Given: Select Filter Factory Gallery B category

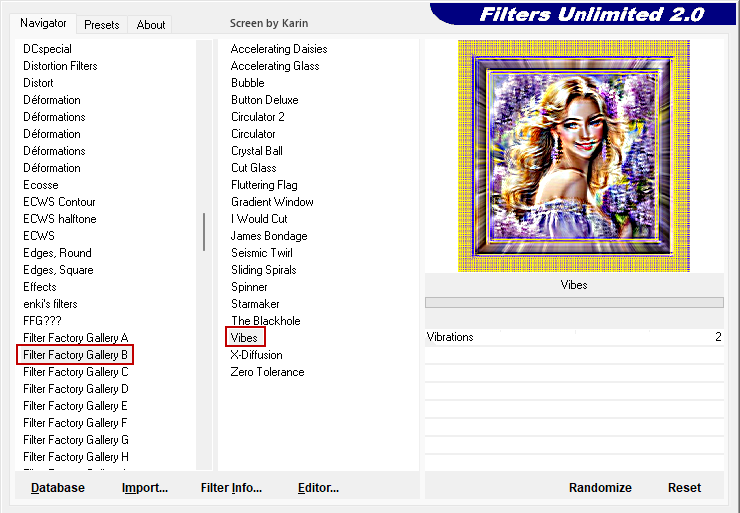Looking at the screenshot, I should (x=76, y=355).
